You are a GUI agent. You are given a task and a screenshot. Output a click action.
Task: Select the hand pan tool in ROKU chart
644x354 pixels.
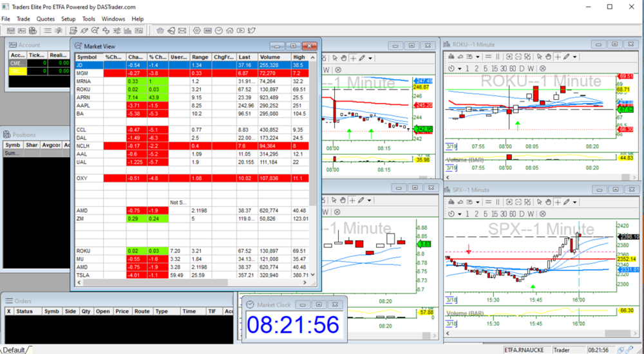[x=548, y=57]
